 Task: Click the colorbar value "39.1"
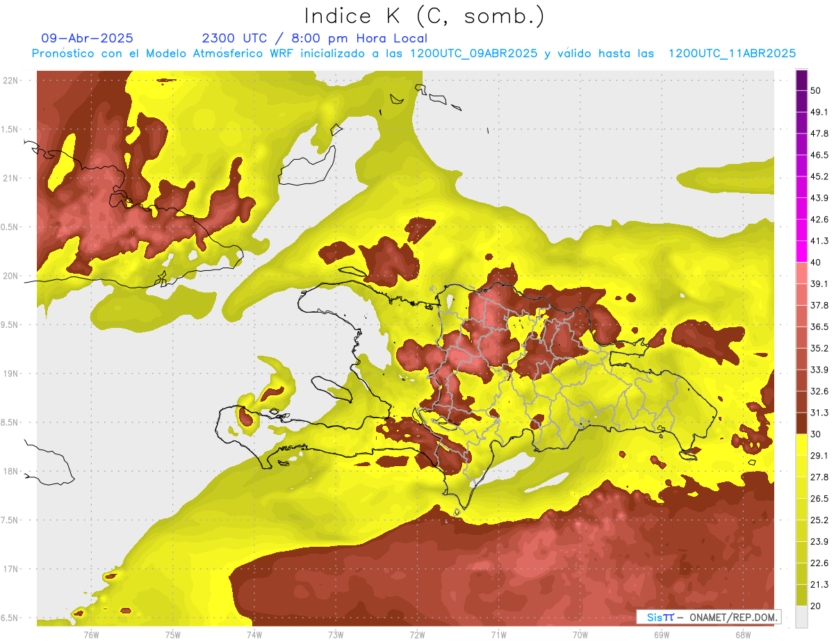point(819,283)
